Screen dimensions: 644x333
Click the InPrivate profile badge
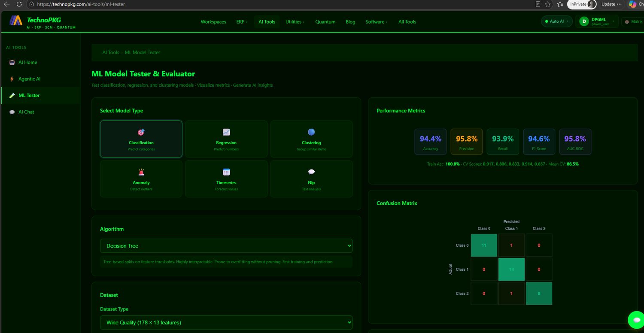coord(582,4)
